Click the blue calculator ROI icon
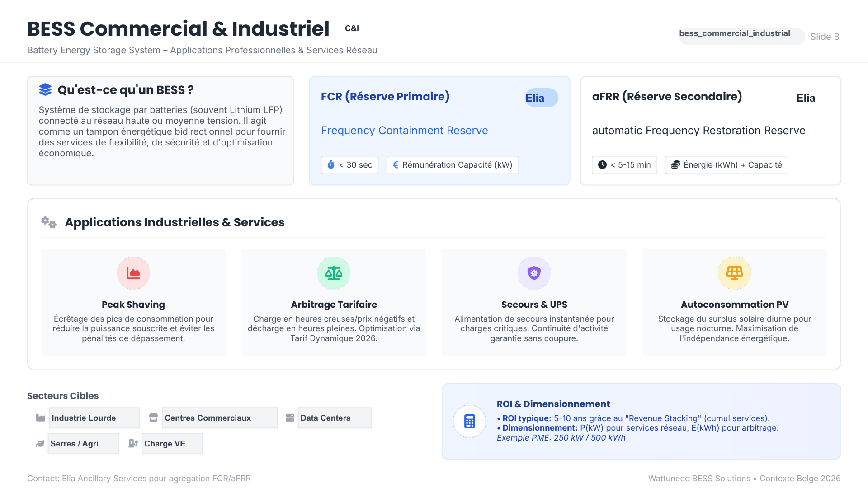This screenshot has width=868, height=488. click(x=470, y=421)
